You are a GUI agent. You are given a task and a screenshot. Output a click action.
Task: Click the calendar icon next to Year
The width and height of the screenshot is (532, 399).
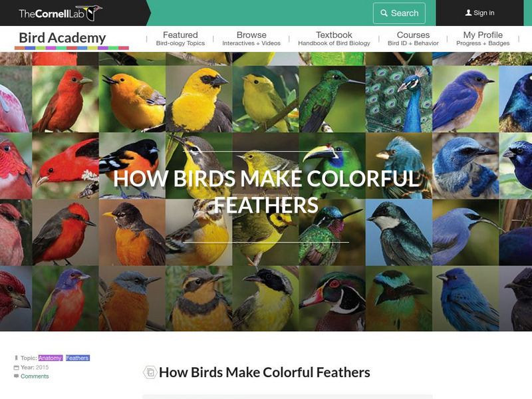click(16, 368)
